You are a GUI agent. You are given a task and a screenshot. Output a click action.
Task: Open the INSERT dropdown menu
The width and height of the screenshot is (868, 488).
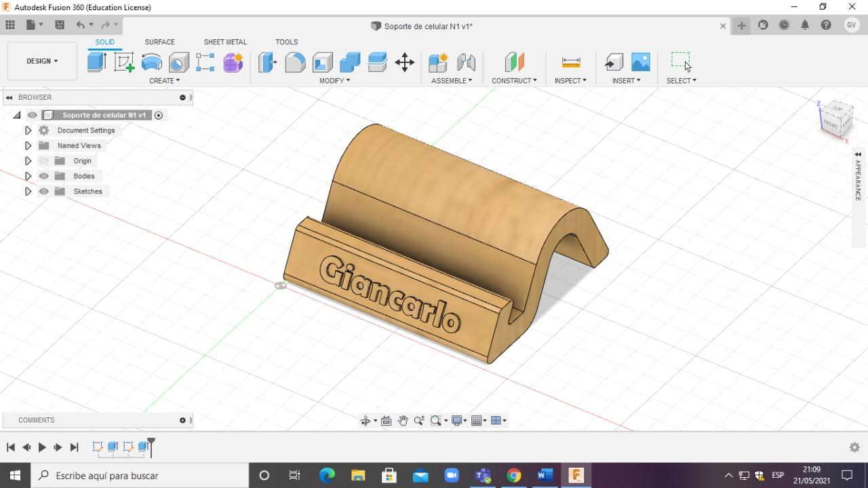[626, 81]
